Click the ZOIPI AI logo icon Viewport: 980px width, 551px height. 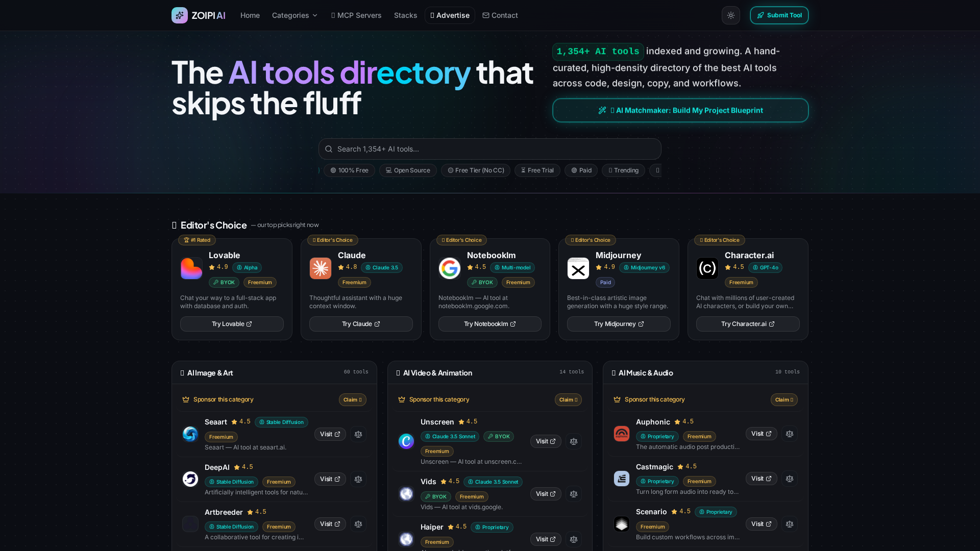pos(180,15)
